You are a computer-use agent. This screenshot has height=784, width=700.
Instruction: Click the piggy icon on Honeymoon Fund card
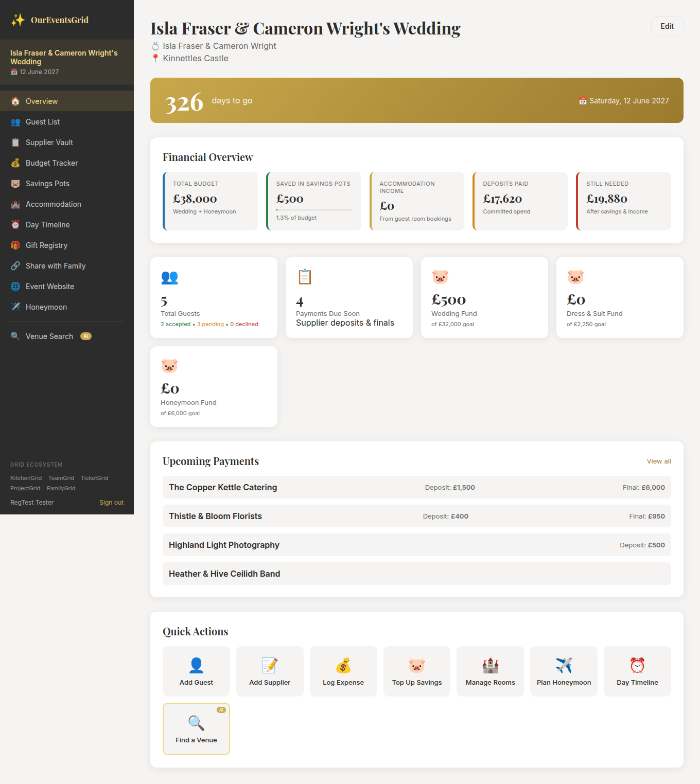click(169, 366)
